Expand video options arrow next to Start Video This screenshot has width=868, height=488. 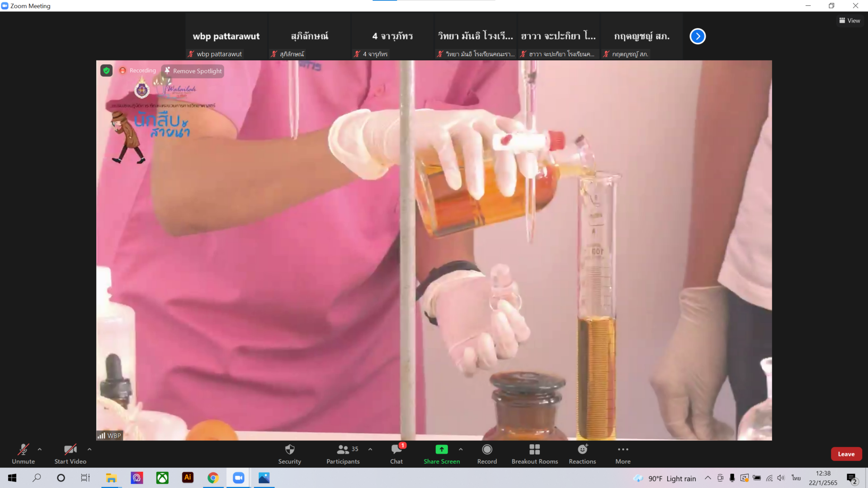pos(90,450)
